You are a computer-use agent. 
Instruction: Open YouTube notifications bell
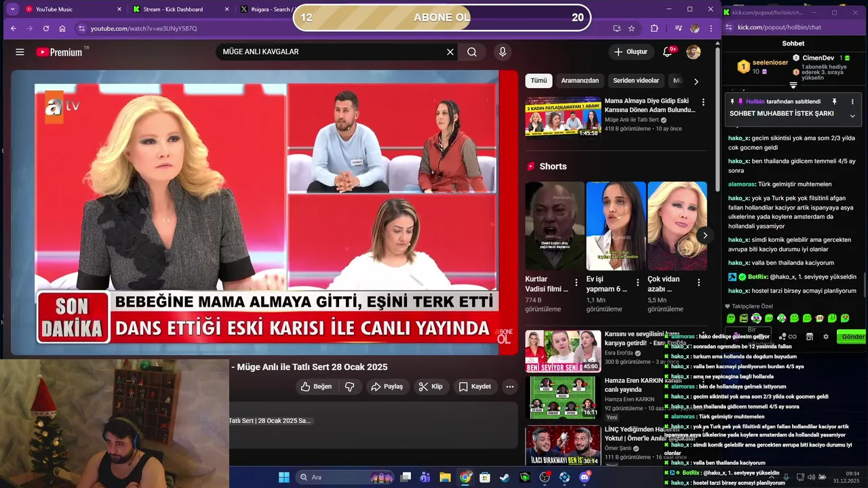667,52
